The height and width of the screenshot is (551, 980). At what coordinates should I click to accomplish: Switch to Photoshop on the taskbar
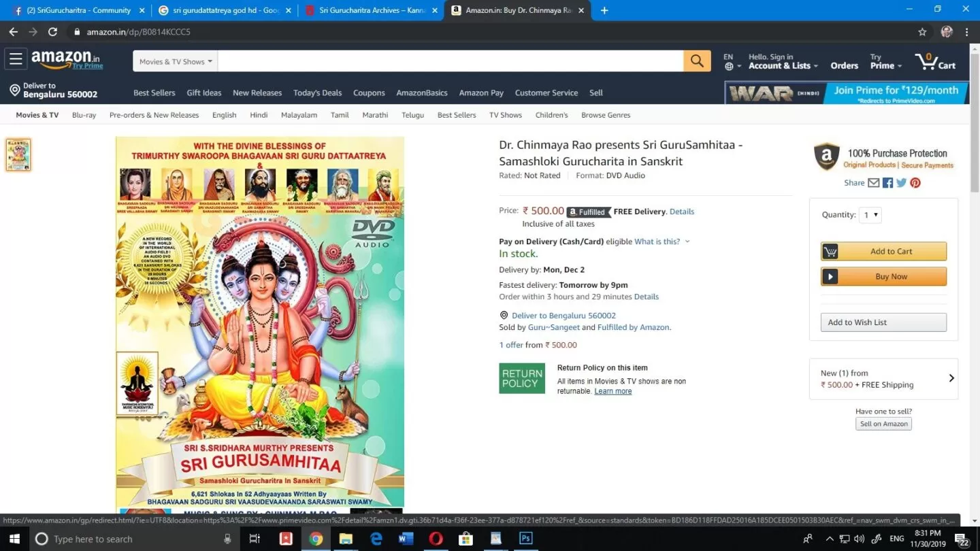coord(525,539)
